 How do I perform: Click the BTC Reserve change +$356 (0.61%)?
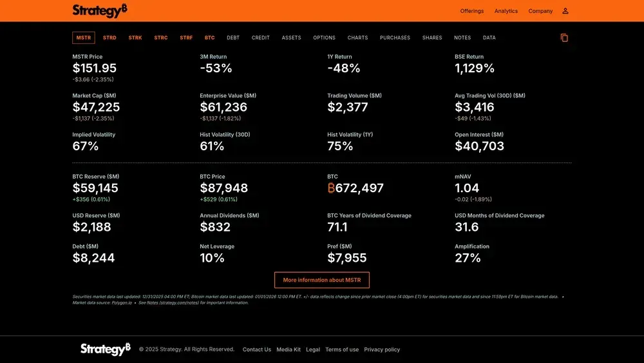[91, 199]
